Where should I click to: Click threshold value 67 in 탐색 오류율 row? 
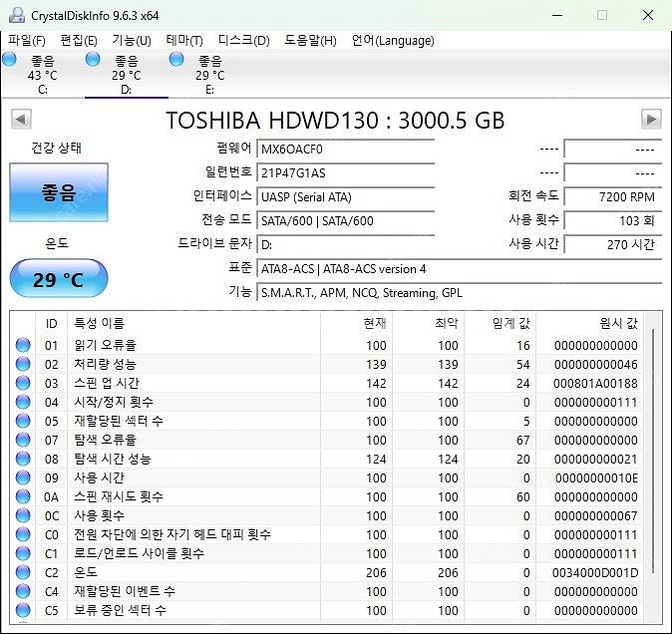[522, 440]
